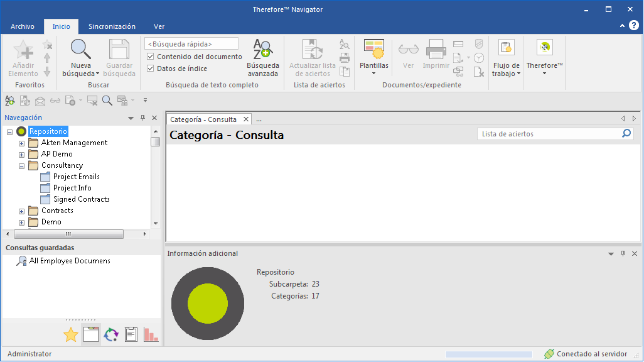644x362 pixels.
Task: Open the All Employee Documens saved query
Action: (69, 261)
